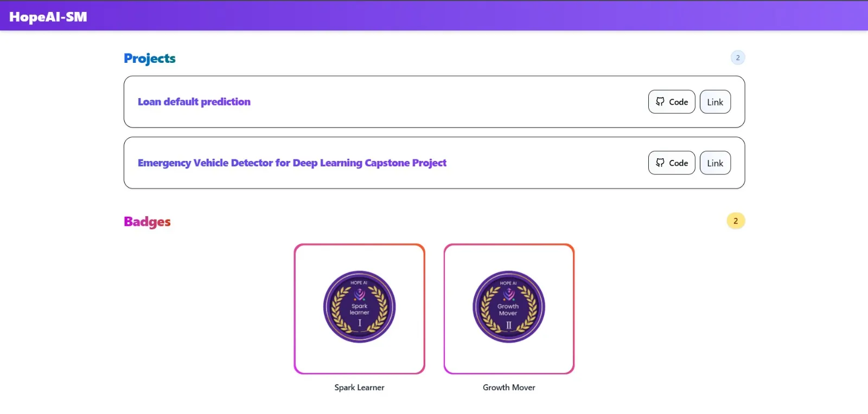Select the Emergency Vehicle Detector project title
868x414 pixels.
292,163
